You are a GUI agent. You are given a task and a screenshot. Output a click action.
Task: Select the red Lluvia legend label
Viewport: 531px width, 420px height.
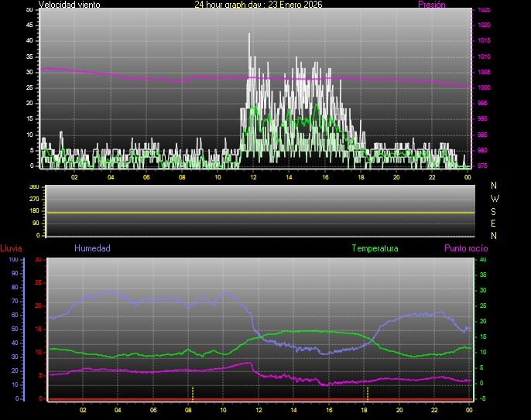11,248
